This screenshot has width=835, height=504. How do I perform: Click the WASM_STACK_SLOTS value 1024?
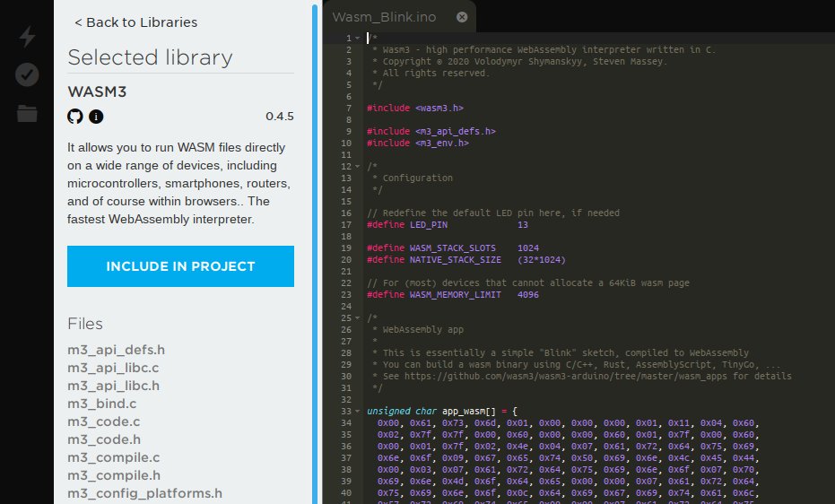(528, 248)
